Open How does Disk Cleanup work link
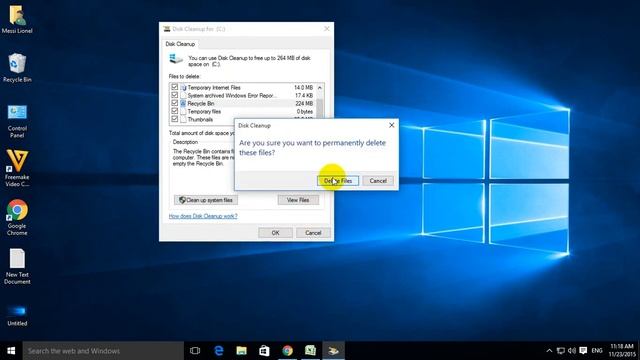Image resolution: width=640 pixels, height=360 pixels. coord(203,216)
